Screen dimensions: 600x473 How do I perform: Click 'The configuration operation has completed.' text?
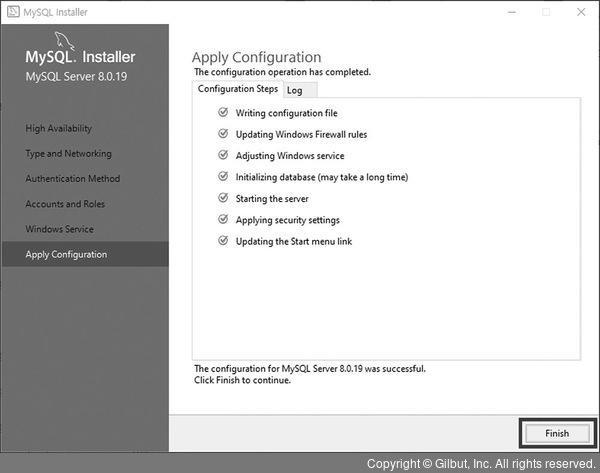(282, 72)
